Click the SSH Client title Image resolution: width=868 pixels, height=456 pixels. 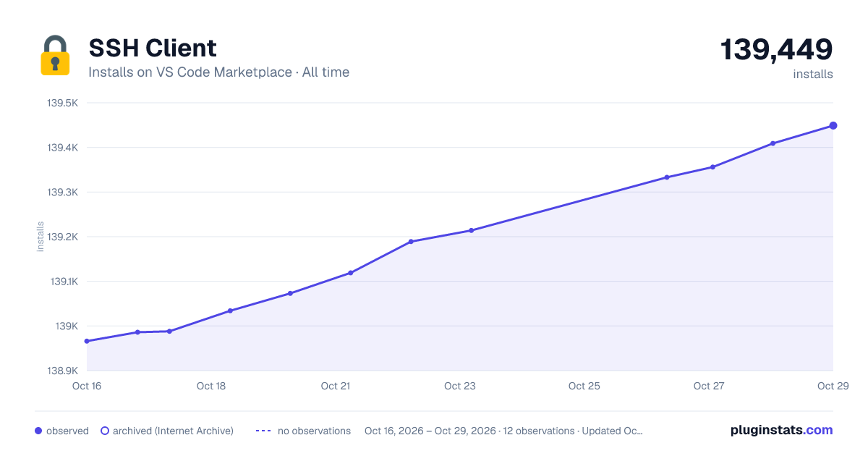coord(153,48)
